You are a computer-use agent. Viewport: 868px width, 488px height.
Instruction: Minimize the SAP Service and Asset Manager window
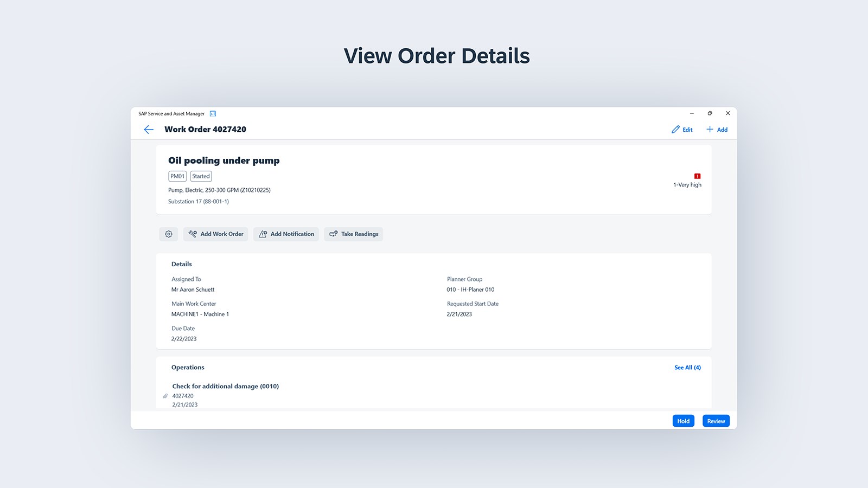pos(692,113)
